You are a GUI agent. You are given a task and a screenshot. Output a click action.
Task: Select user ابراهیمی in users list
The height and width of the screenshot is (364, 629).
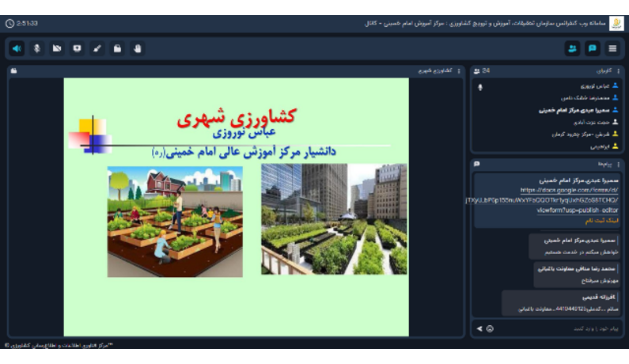(x=600, y=147)
